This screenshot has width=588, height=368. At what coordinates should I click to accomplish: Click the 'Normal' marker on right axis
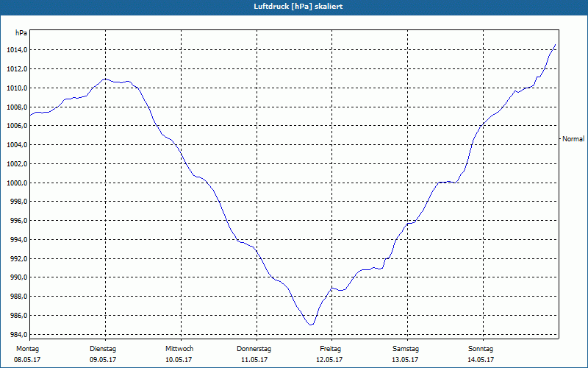click(x=573, y=139)
